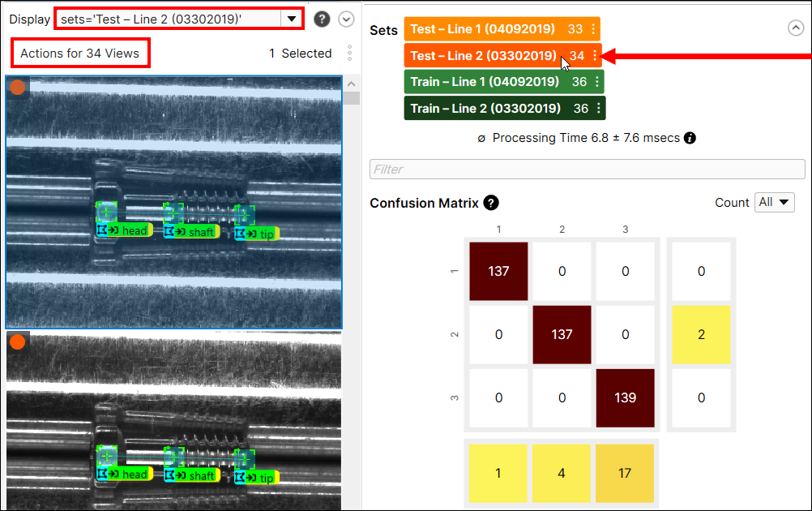Open the kebab menu on Train – Line 1 set
Screen dimensions: 812x511
coord(597,82)
